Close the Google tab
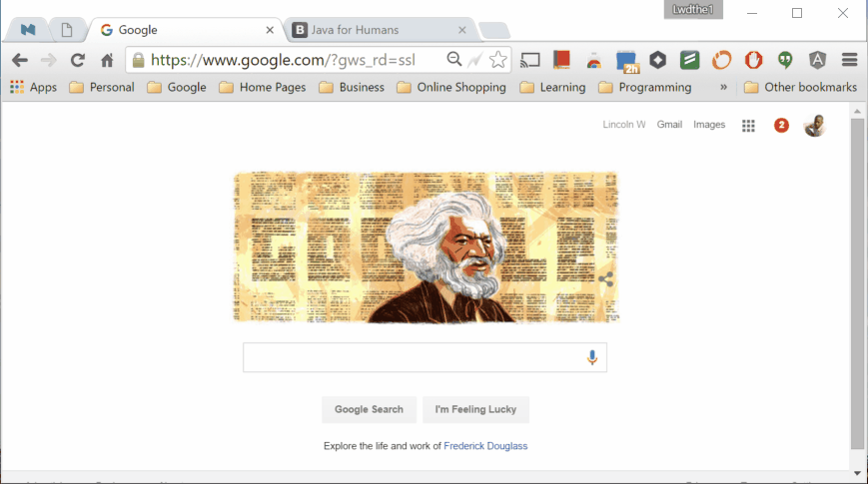 pyautogui.click(x=270, y=30)
